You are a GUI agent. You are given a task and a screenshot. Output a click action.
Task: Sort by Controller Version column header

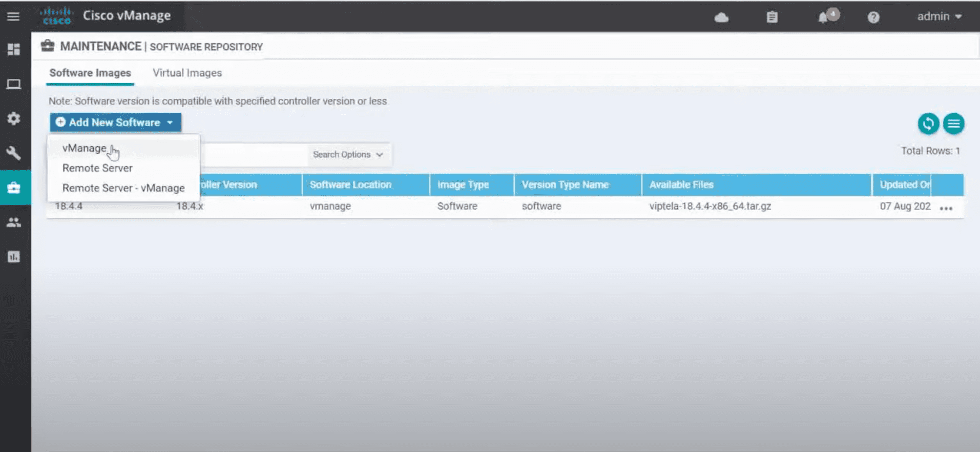228,184
